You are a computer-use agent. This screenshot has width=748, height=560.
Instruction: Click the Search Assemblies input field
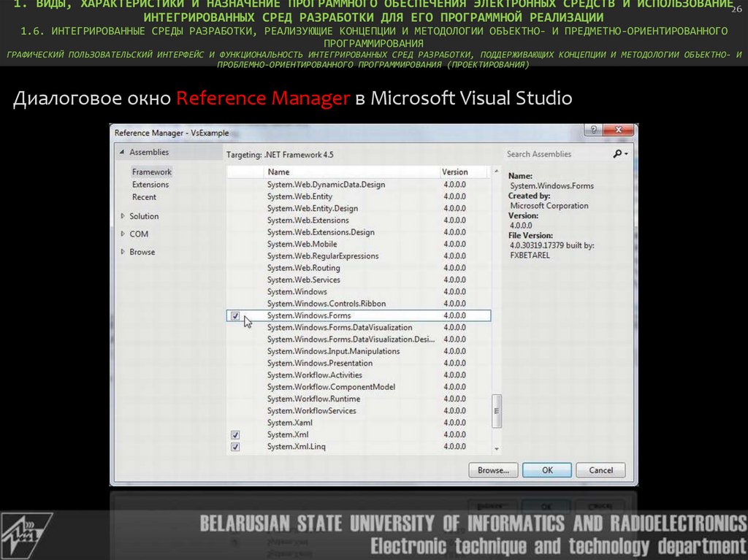tap(557, 154)
